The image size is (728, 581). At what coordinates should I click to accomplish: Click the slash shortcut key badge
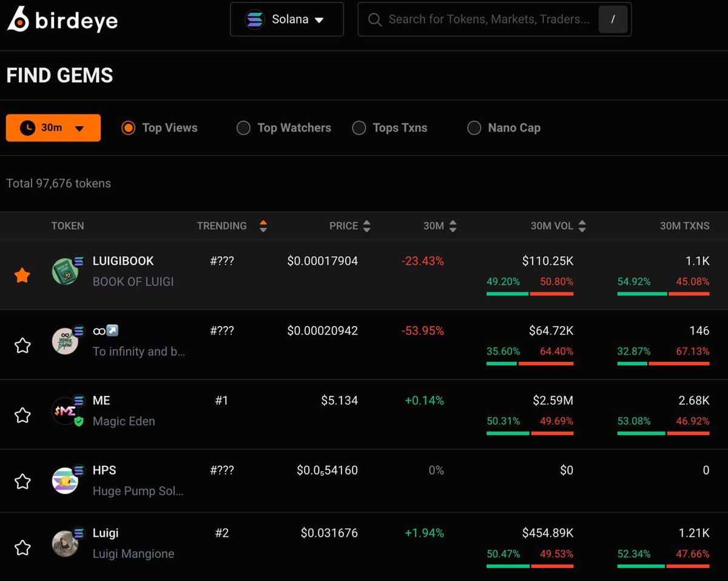613,19
